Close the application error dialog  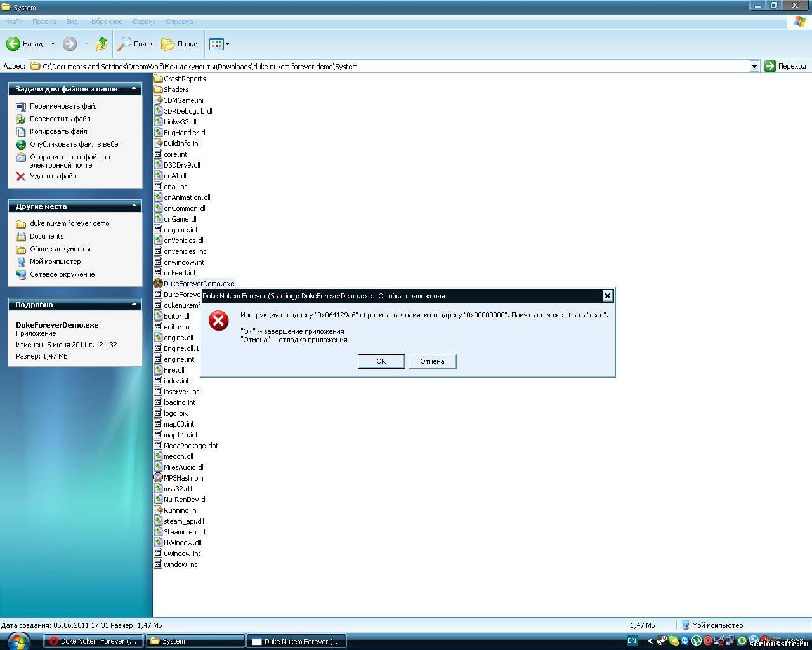607,296
